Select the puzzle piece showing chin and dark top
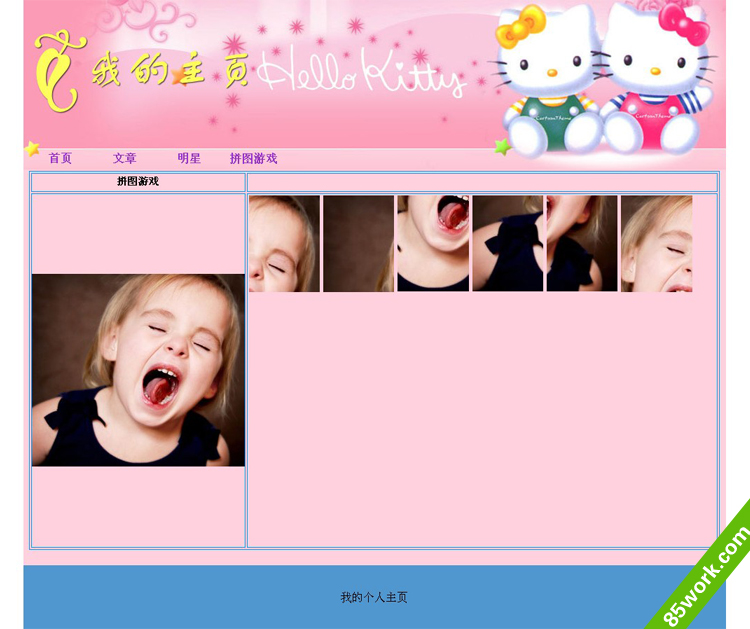This screenshot has width=750, height=629. (582, 243)
